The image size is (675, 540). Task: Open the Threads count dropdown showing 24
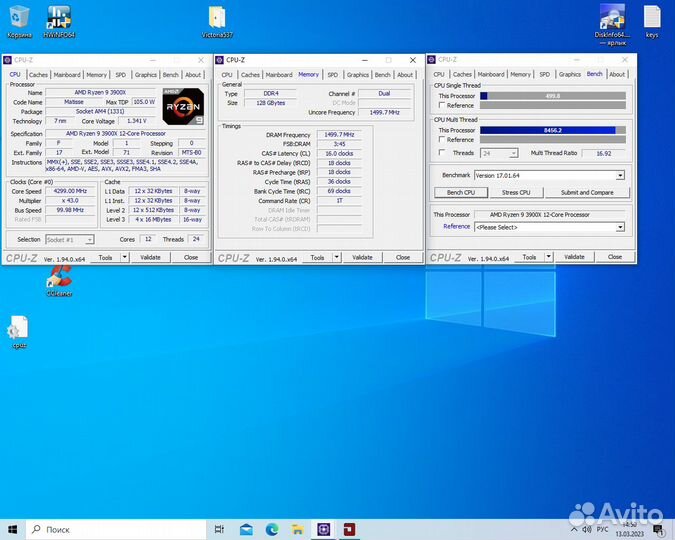[x=499, y=153]
